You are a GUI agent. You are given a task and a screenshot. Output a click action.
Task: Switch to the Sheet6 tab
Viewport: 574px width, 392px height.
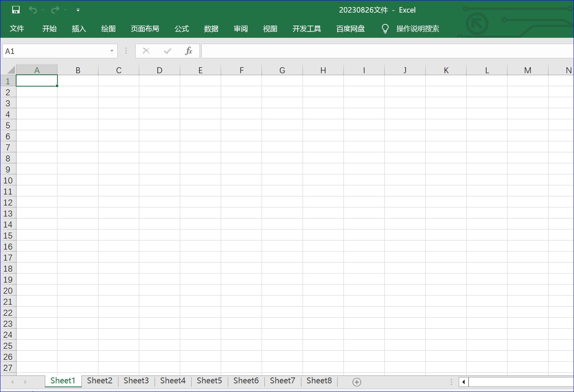pos(246,381)
